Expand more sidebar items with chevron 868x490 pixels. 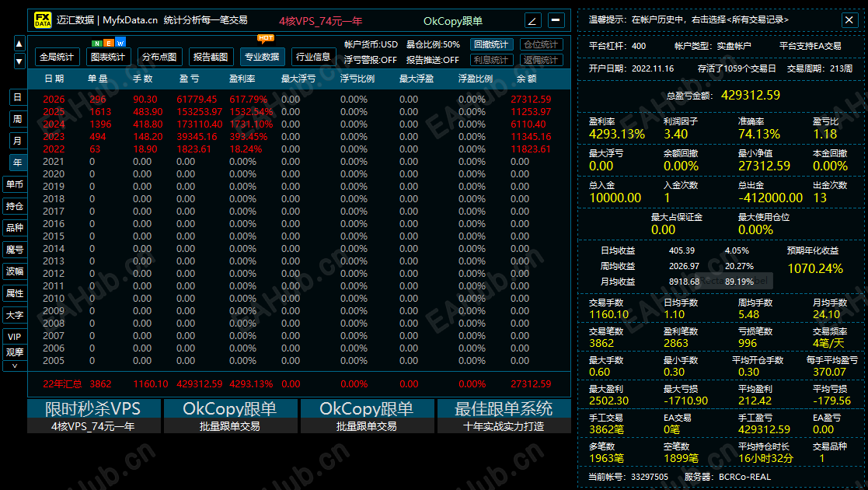pyautogui.click(x=15, y=366)
